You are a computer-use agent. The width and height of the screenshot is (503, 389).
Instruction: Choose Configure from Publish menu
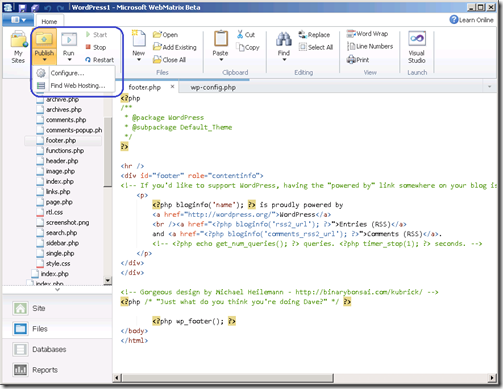coord(73,73)
